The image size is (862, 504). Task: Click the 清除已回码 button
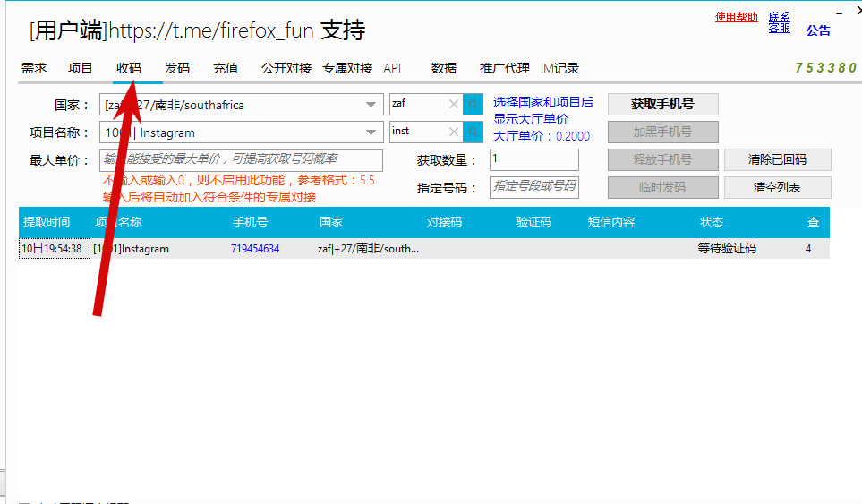[x=777, y=159]
